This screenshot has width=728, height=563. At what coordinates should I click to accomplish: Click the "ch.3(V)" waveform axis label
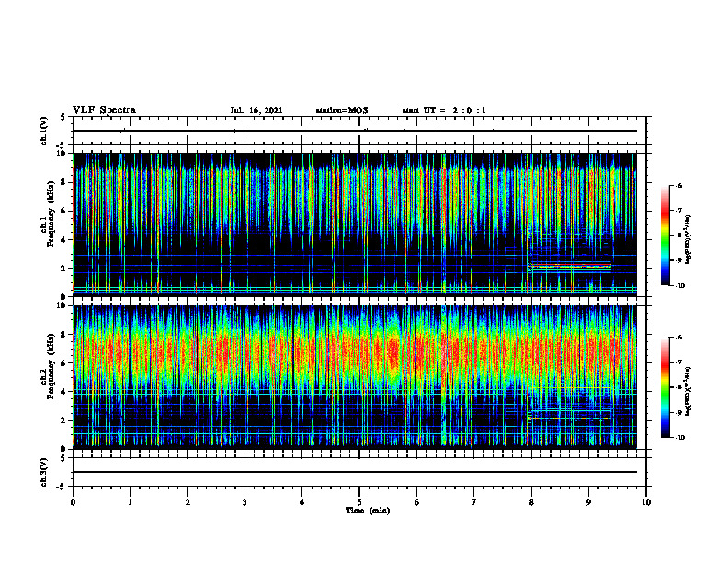point(44,472)
